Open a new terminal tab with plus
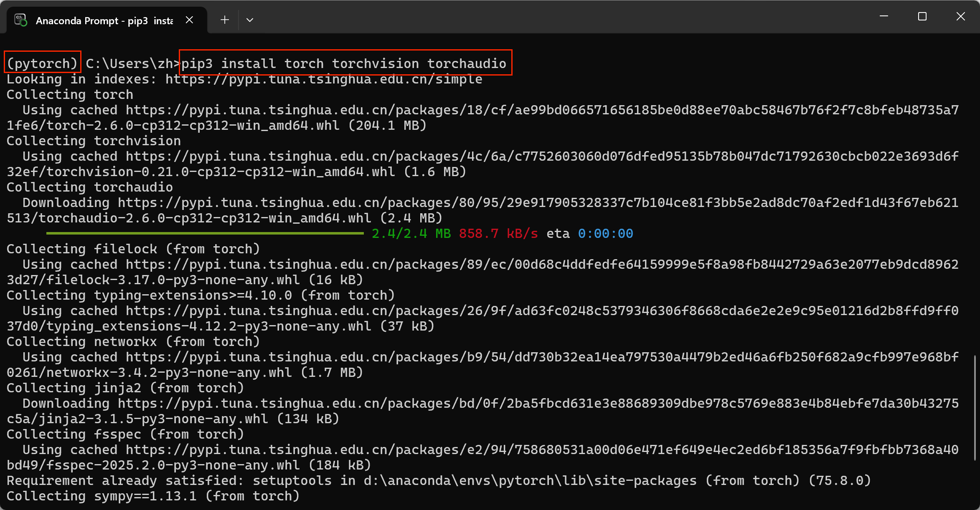980x510 pixels. click(x=225, y=20)
